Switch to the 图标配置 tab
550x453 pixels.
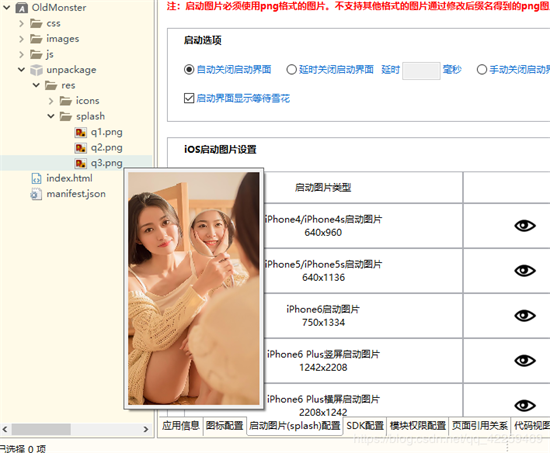[224, 426]
